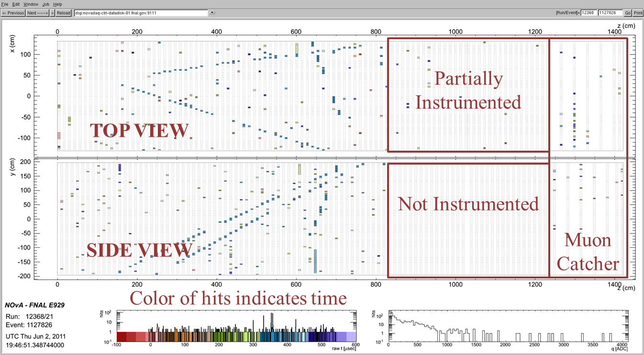Advance to the next event with 'Next ----->'
This screenshot has width=644, height=355.
pos(38,13)
